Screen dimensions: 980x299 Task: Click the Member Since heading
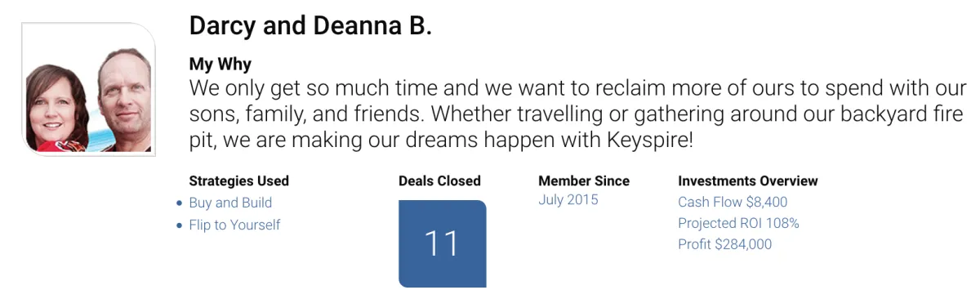[x=584, y=181]
